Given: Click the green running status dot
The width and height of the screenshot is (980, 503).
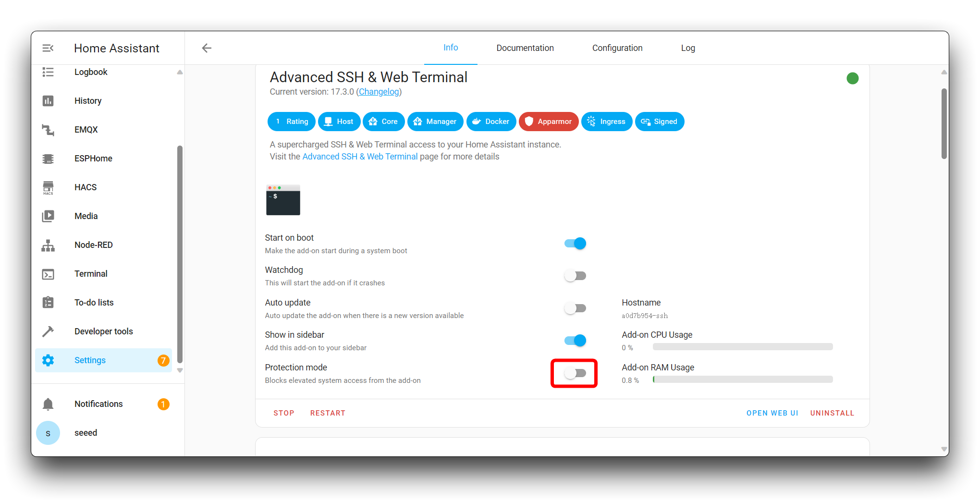Looking at the screenshot, I should pos(853,78).
